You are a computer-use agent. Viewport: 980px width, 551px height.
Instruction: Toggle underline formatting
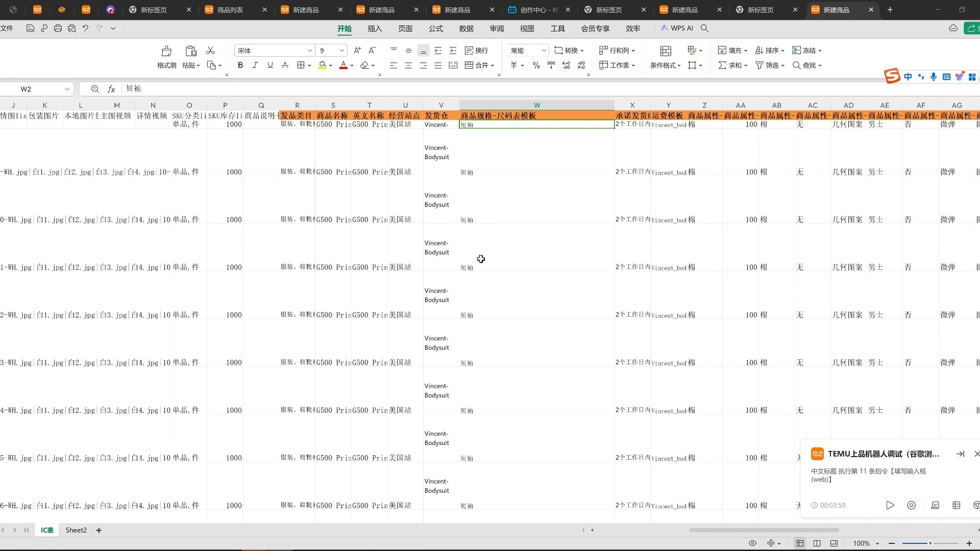tap(270, 65)
